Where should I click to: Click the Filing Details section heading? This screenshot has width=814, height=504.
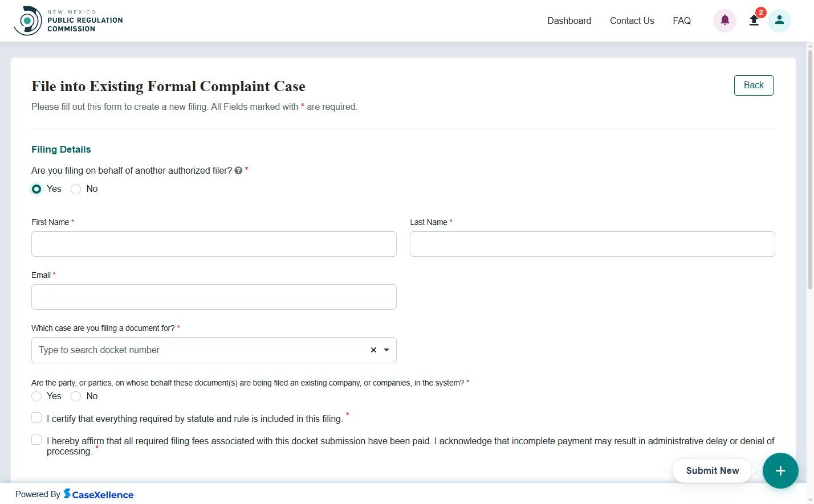pos(61,149)
